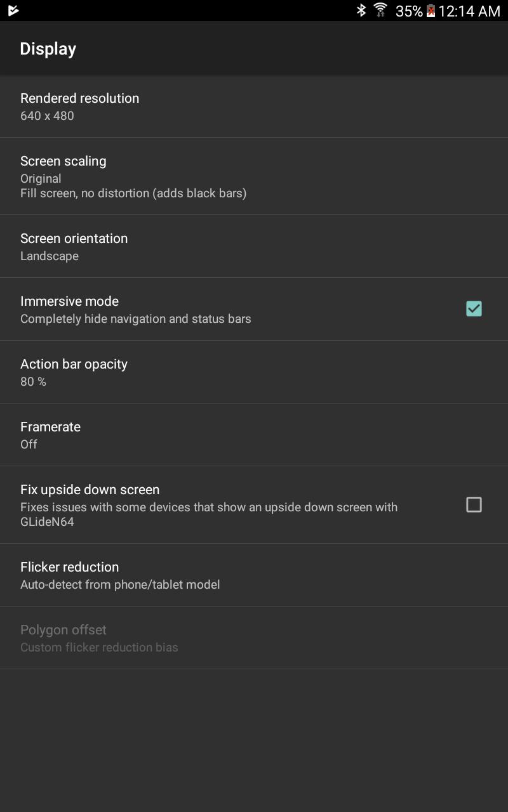Tap the 35% battery percentage text
The width and height of the screenshot is (508, 812).
[x=409, y=11]
